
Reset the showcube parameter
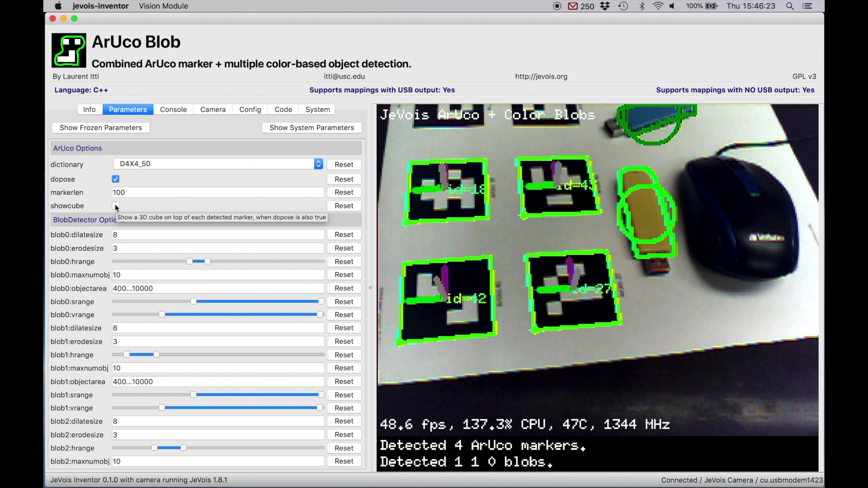point(344,206)
